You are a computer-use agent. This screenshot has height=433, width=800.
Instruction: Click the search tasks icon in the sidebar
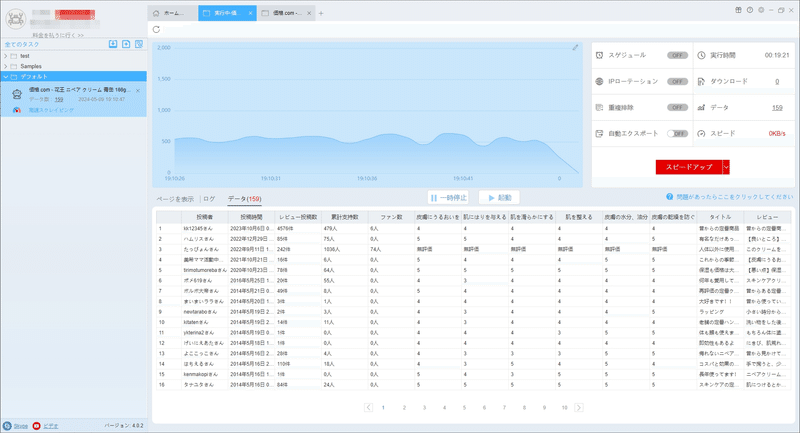(x=139, y=44)
